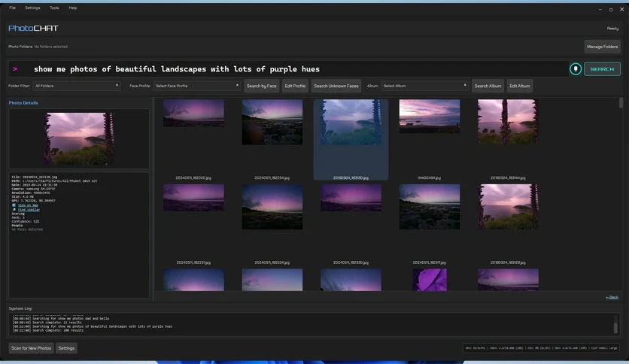Screen dimensions: 629x364
Task: Click the 'No faces detected' text
Action: click(x=27, y=229)
